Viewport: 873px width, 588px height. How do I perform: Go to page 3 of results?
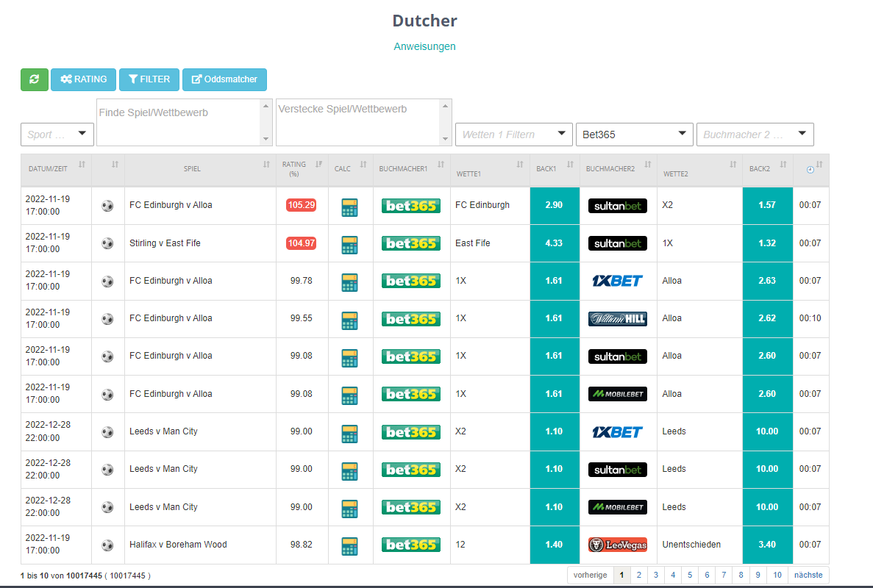point(656,576)
